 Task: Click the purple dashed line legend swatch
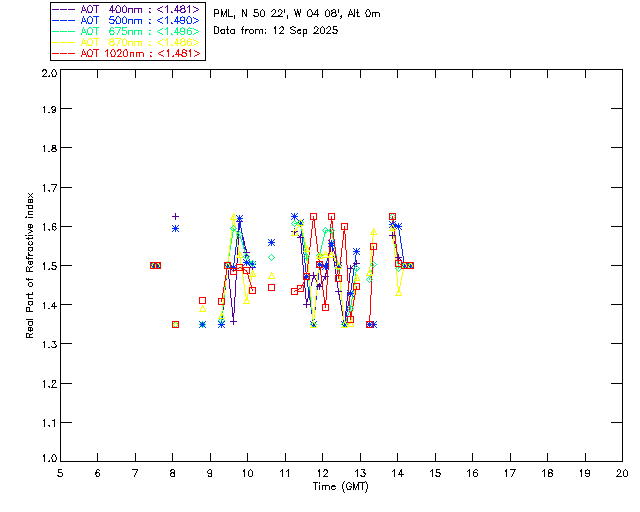click(x=64, y=10)
